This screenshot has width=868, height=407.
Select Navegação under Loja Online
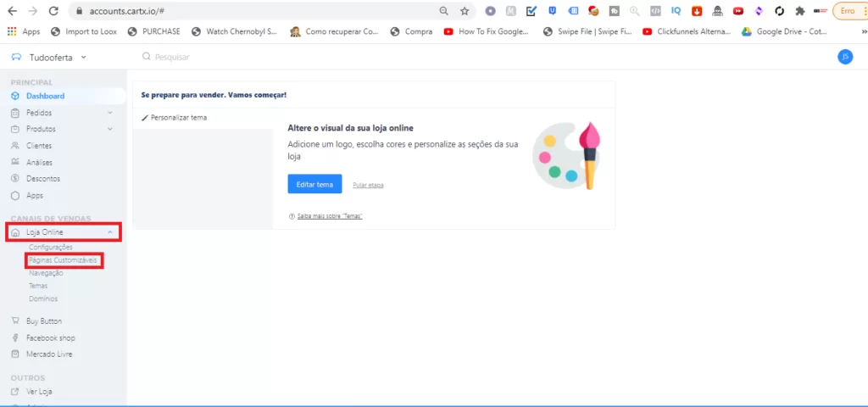click(46, 273)
